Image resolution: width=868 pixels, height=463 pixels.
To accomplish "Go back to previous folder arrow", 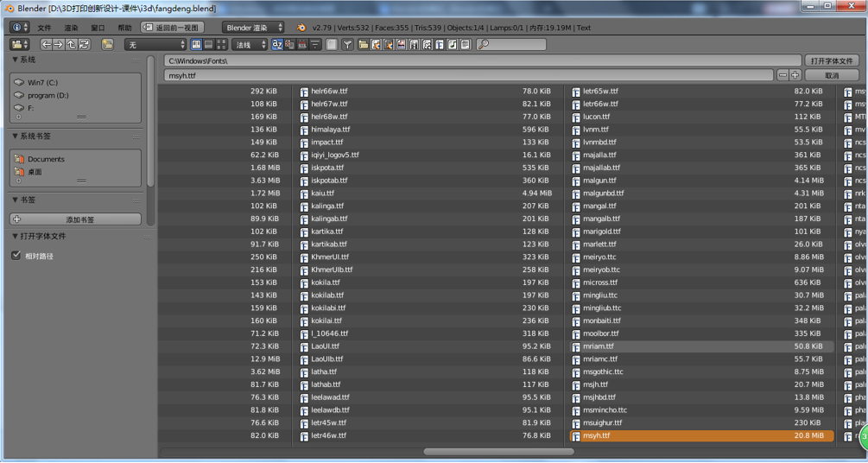I will click(x=46, y=44).
